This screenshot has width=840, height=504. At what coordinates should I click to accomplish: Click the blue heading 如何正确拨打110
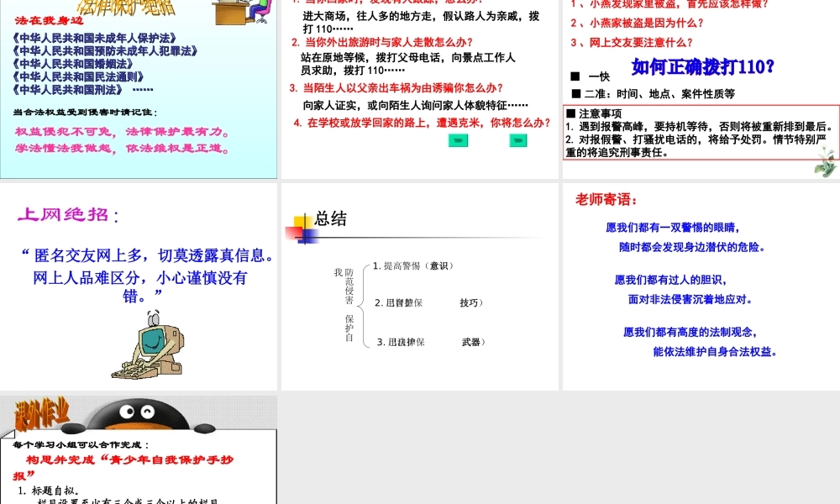pos(703,67)
